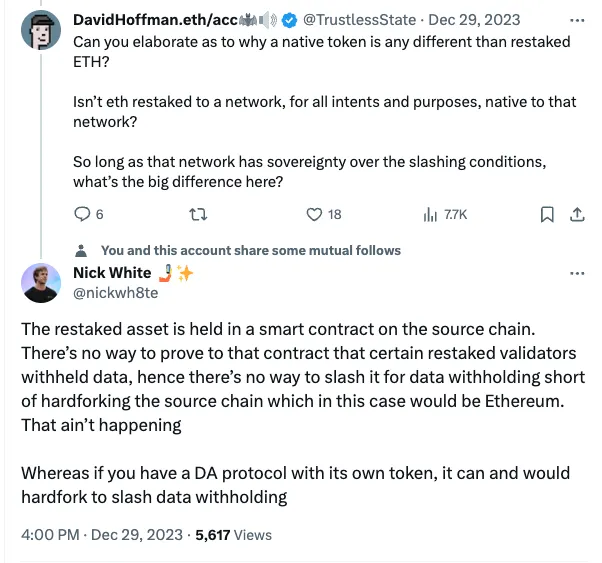The image size is (602, 563).
Task: Click David Hoffman's pixel avatar
Action: 41,30
